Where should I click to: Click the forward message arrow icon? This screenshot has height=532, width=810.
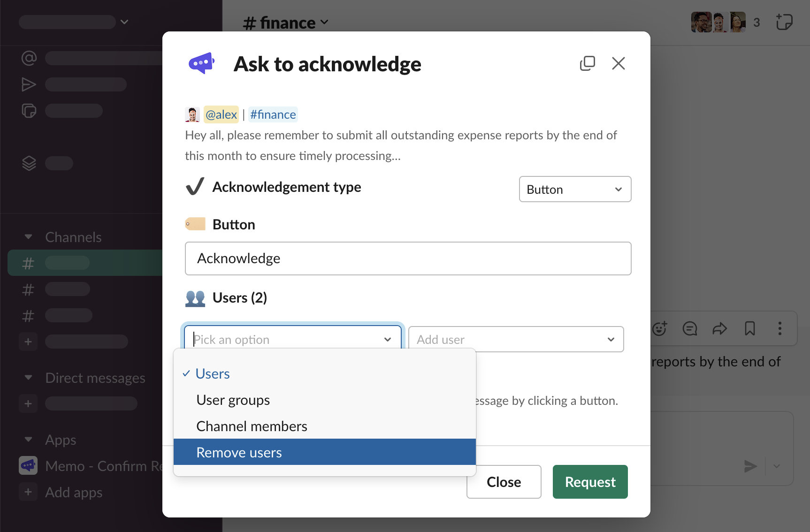[719, 328]
